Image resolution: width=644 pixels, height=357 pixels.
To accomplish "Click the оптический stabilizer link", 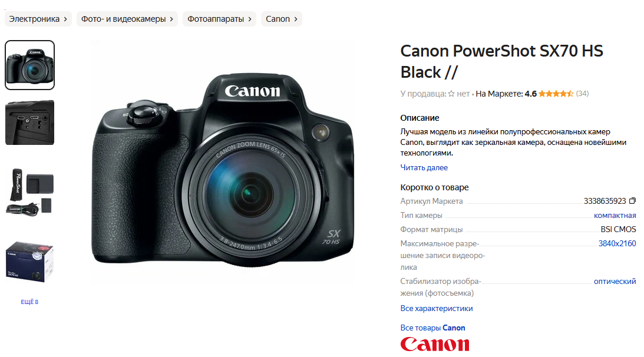I will pyautogui.click(x=615, y=282).
